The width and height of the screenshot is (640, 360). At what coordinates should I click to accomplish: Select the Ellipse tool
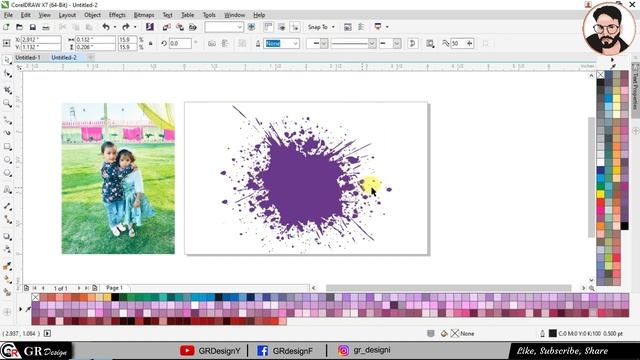[7, 160]
